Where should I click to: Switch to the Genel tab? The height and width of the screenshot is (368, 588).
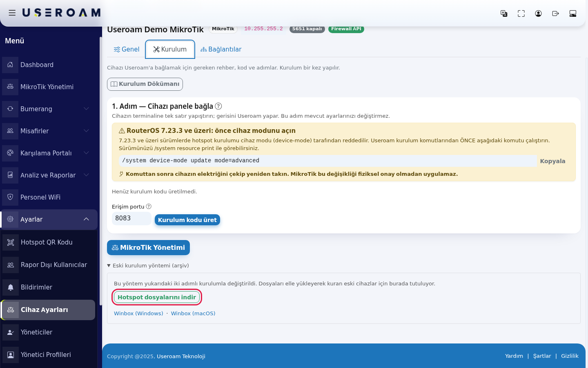[x=127, y=49]
